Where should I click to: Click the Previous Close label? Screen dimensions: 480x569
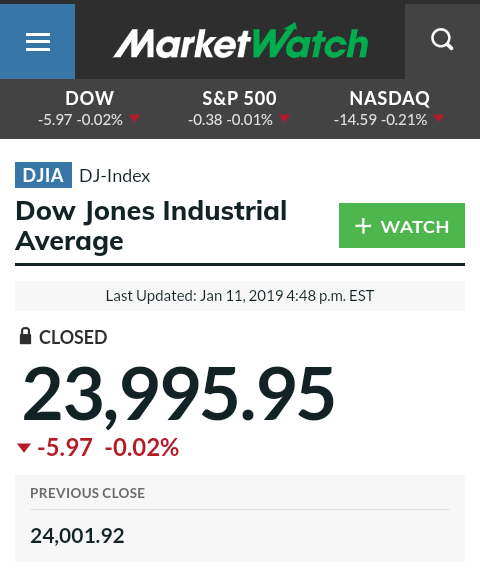click(87, 493)
